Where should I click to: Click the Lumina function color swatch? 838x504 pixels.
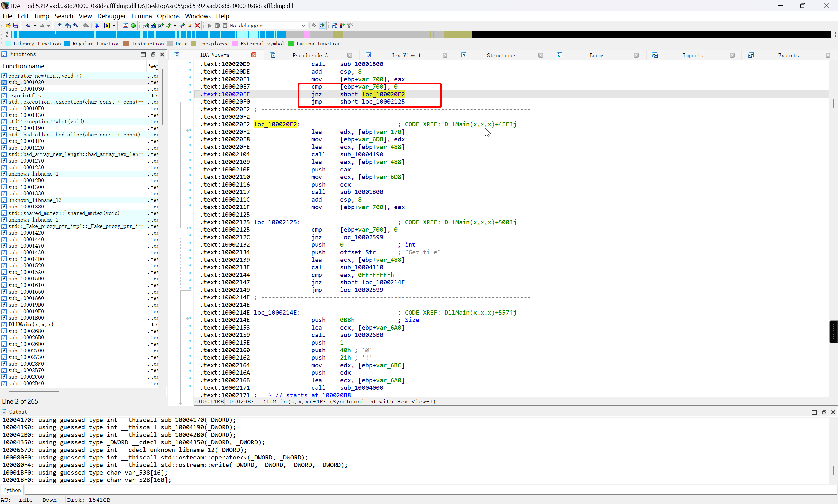290,44
